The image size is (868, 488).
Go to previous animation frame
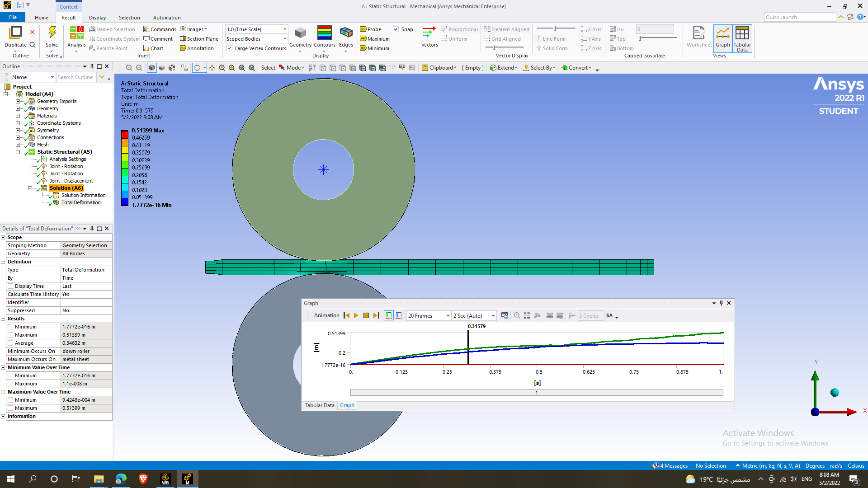[346, 315]
